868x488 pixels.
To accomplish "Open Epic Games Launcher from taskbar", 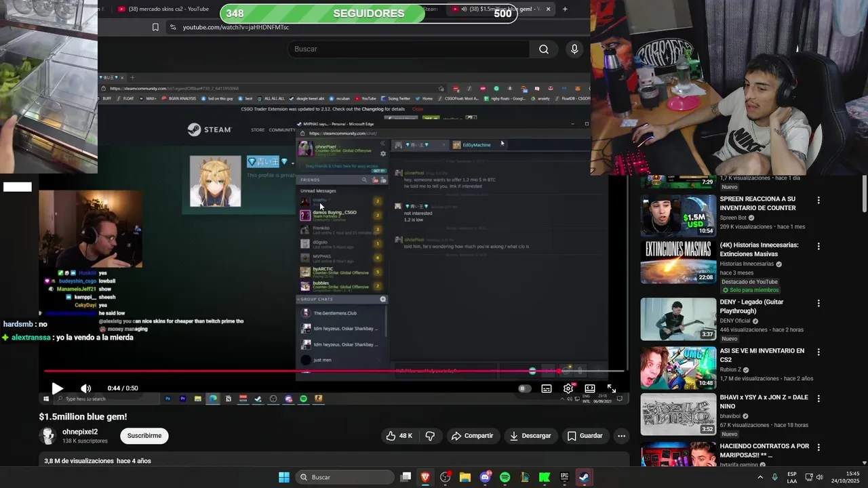I will click(564, 477).
